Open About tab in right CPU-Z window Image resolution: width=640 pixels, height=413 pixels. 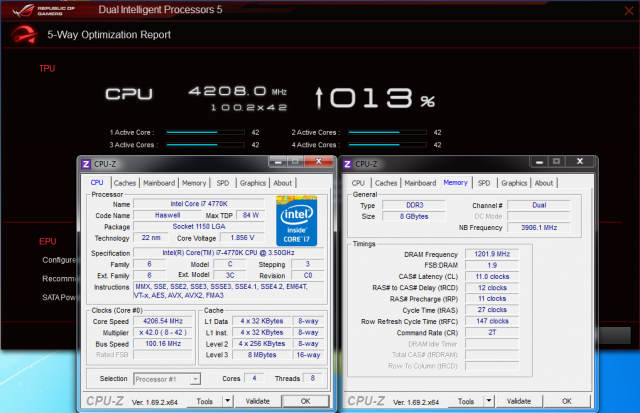click(x=544, y=183)
